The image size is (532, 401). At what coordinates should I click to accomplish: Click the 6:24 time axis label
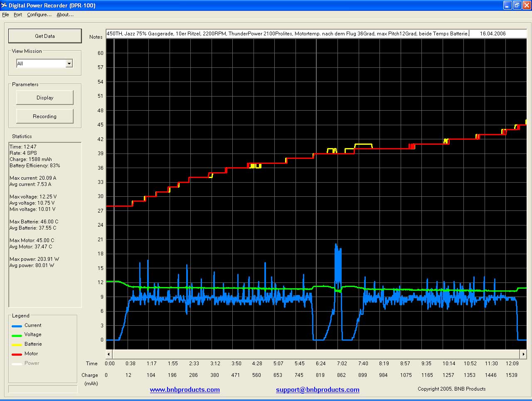click(321, 364)
